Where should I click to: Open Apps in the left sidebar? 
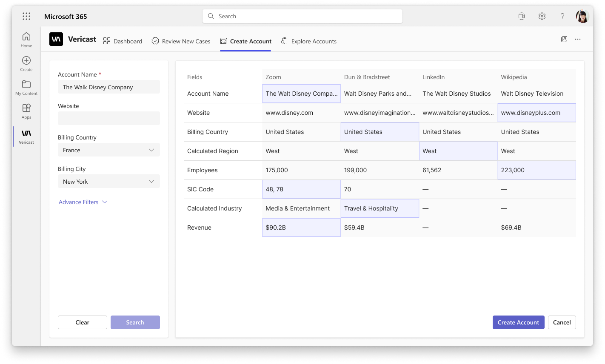[26, 111]
